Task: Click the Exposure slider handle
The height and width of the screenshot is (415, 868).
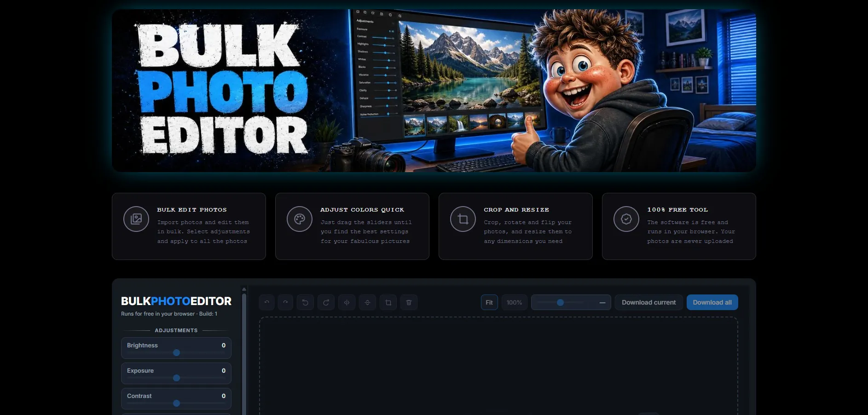Action: [176, 378]
